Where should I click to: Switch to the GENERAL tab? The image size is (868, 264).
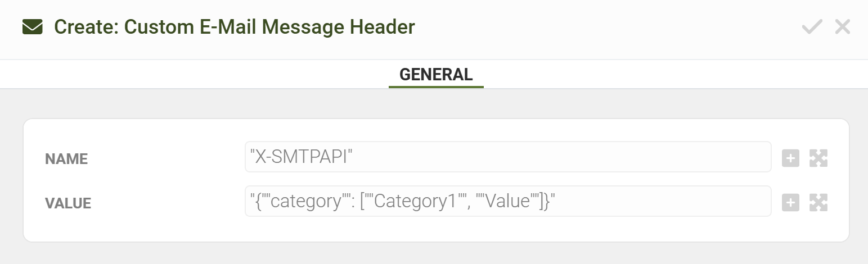(436, 74)
